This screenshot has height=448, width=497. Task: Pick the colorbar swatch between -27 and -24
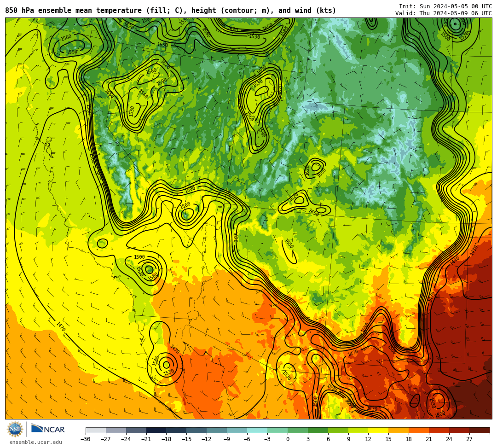pos(116,430)
